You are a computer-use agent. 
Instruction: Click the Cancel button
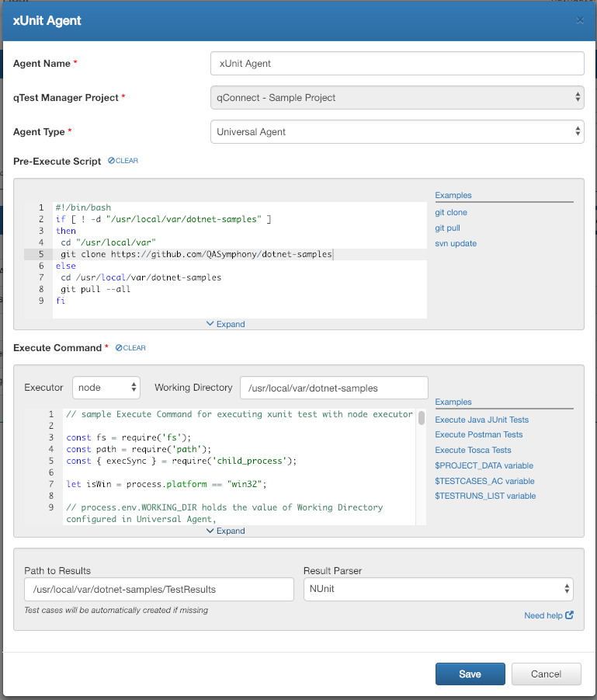tap(547, 674)
